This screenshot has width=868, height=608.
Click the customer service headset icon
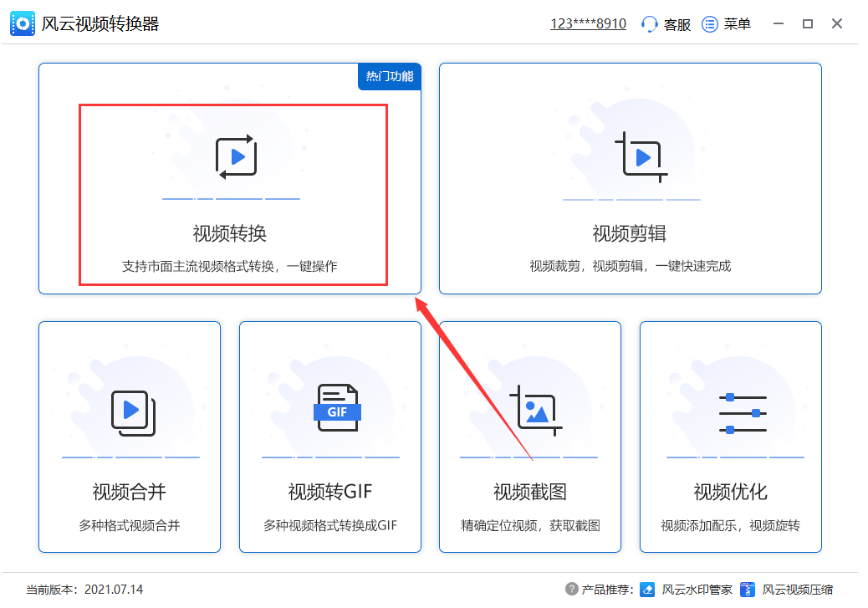tap(650, 24)
